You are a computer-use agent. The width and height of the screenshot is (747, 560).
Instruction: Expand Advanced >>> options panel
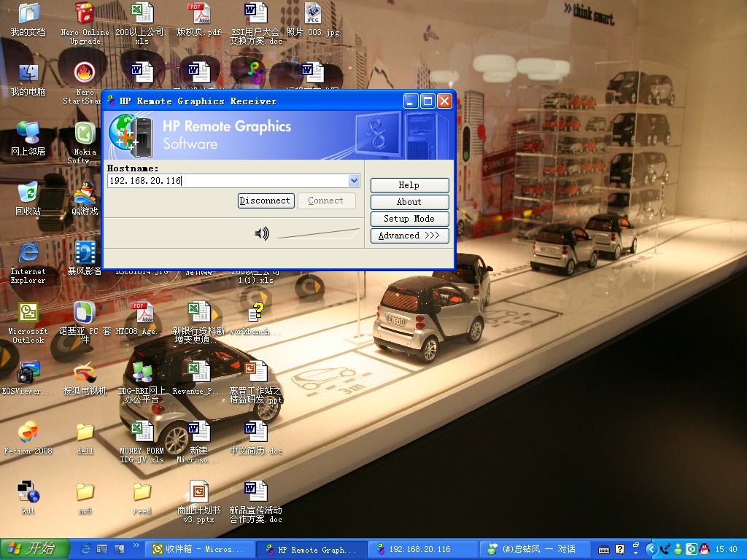[x=409, y=236]
